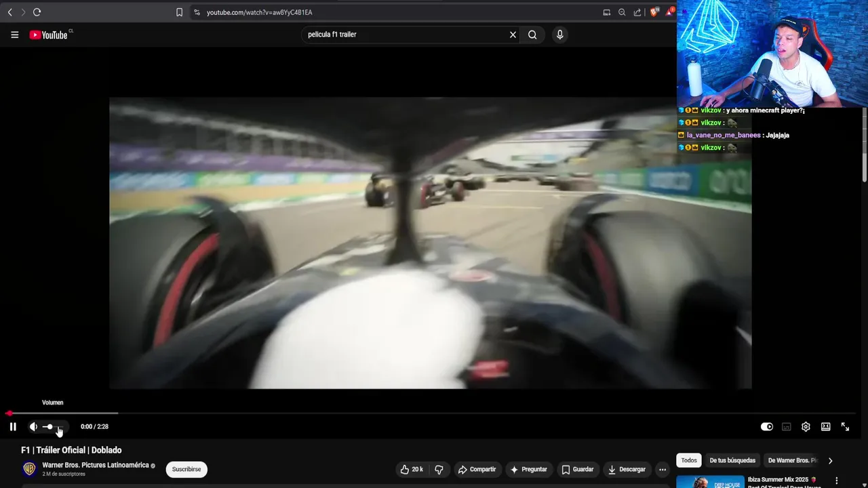Toggle subtitles on the player

tap(787, 426)
